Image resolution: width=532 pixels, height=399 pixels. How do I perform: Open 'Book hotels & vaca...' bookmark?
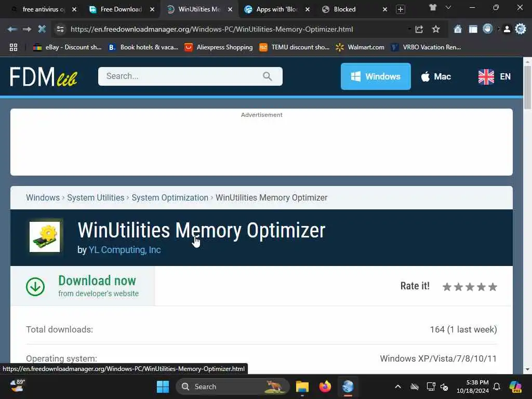click(x=143, y=47)
